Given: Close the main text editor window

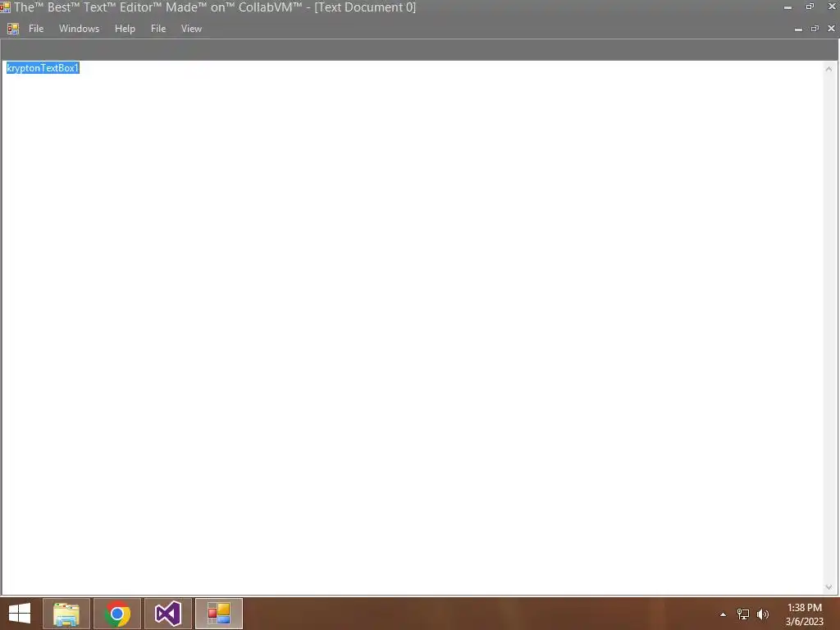Looking at the screenshot, I should pyautogui.click(x=832, y=7).
